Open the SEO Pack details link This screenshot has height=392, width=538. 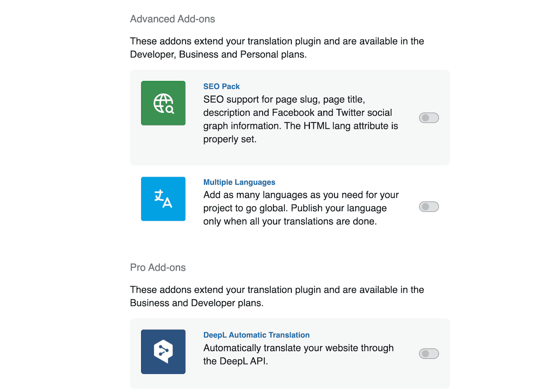tap(221, 86)
